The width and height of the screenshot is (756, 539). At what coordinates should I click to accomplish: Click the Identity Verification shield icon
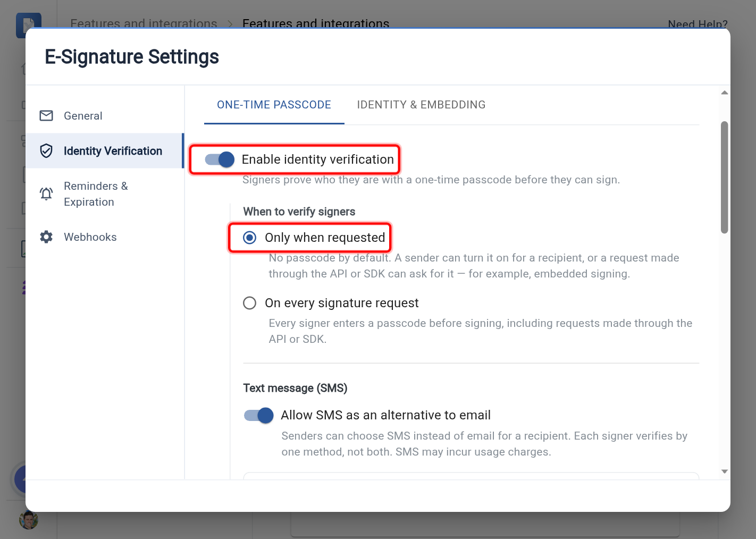tap(46, 151)
